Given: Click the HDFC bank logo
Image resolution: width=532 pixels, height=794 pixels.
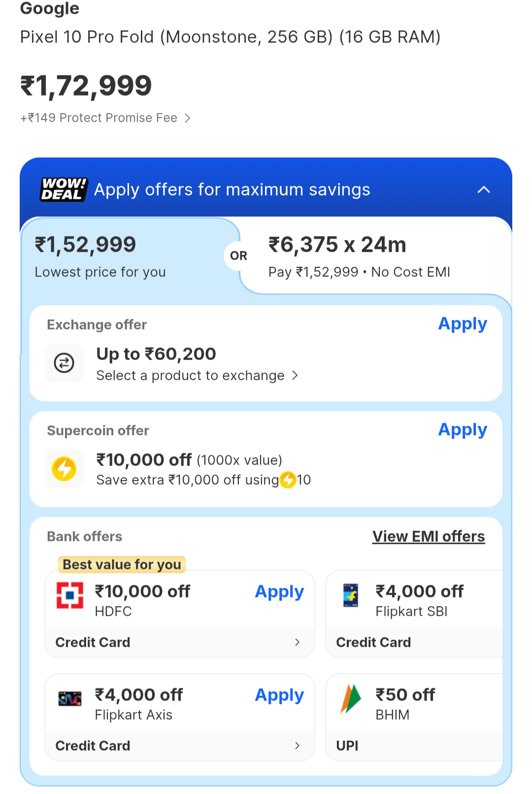Looking at the screenshot, I should click(x=70, y=595).
